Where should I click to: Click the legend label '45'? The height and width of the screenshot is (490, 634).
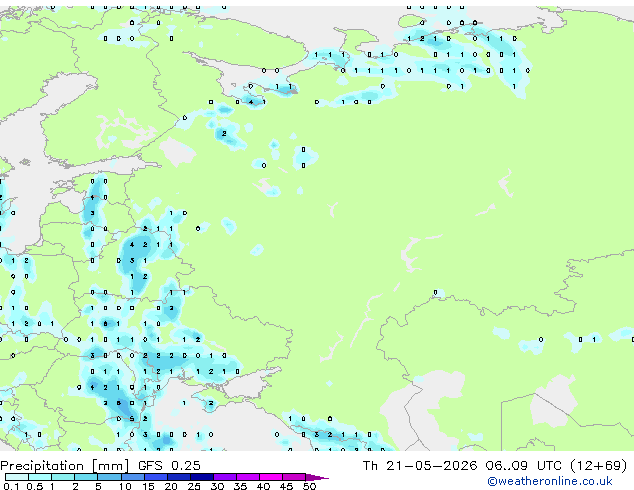pyautogui.click(x=287, y=486)
